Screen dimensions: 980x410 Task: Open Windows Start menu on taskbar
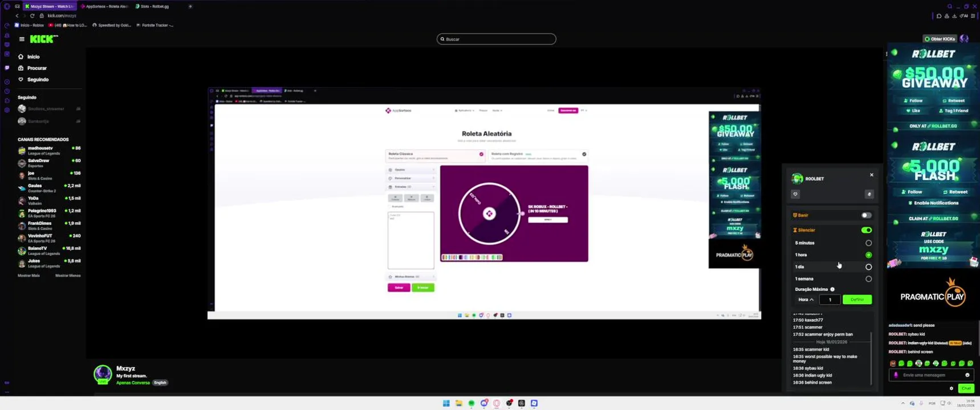pyautogui.click(x=446, y=403)
